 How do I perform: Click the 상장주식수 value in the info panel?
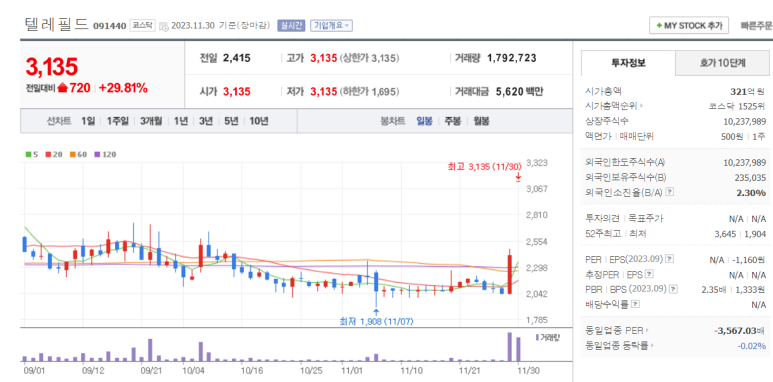745,121
